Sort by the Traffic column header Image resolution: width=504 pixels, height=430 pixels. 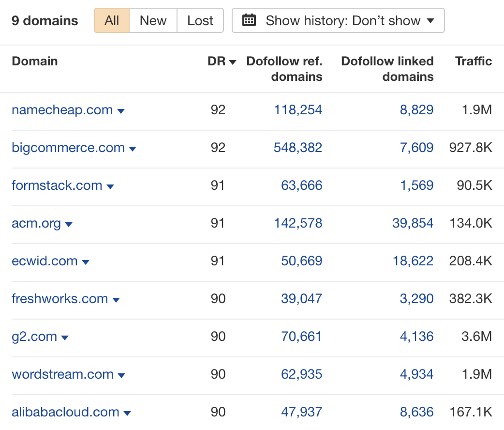pos(473,61)
